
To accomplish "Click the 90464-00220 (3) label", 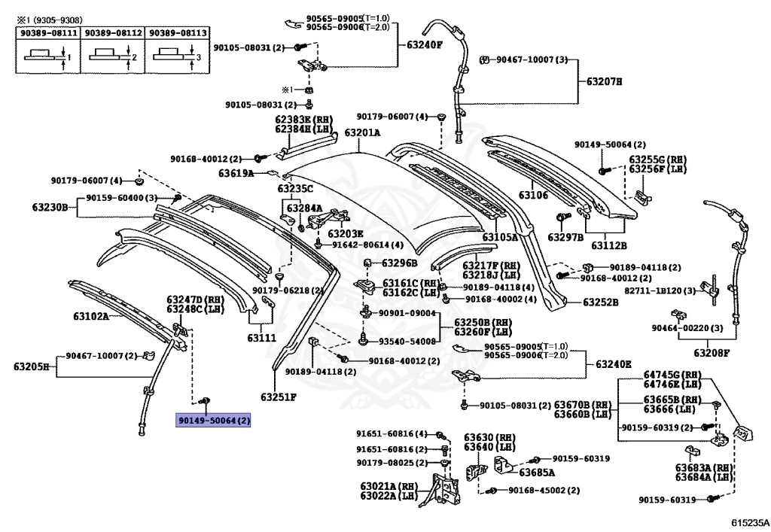I will 687,327.
